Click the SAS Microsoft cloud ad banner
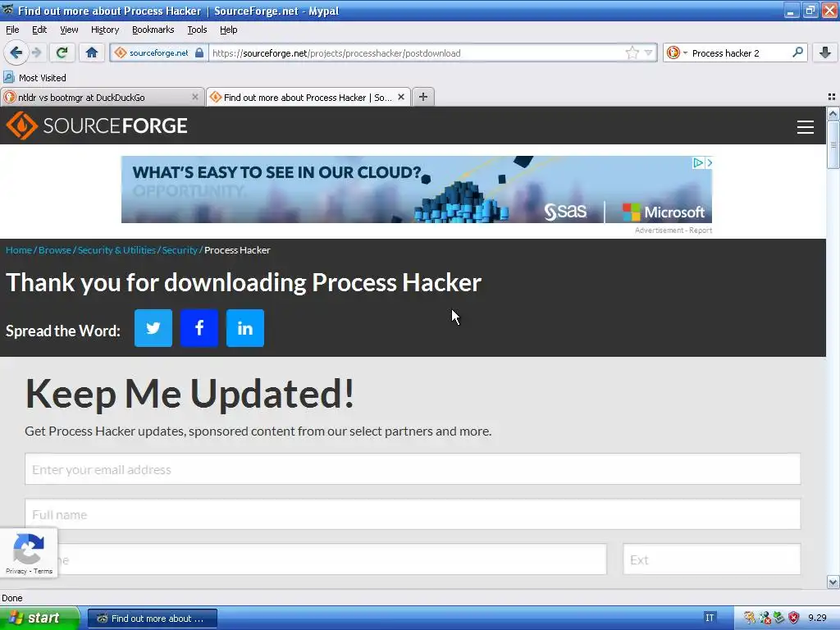 tap(416, 189)
